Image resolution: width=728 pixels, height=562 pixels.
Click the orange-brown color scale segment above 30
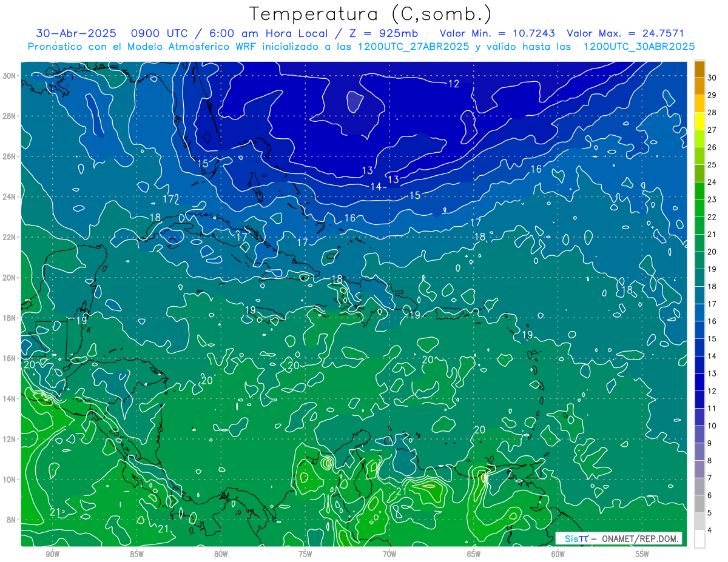(x=699, y=69)
